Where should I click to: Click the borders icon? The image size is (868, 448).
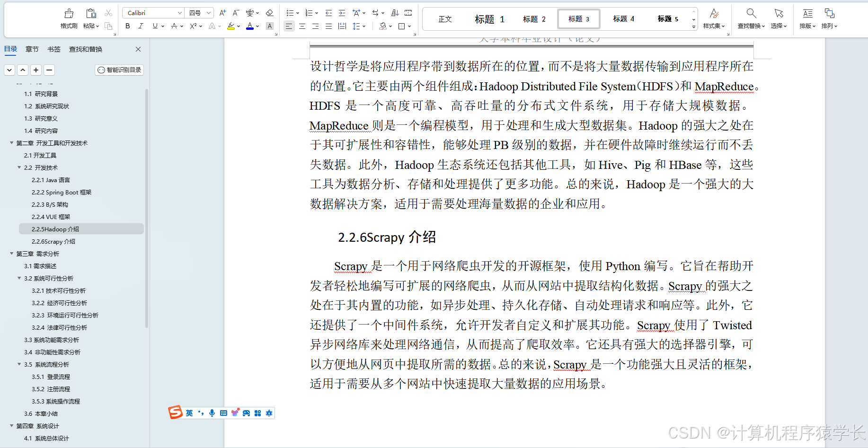pyautogui.click(x=402, y=26)
